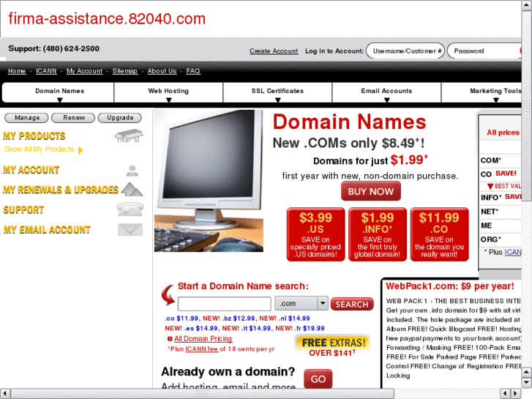This screenshot has height=399, width=532.
Task: Click the yellow arrow beside Show All My Products
Action: click(x=80, y=150)
